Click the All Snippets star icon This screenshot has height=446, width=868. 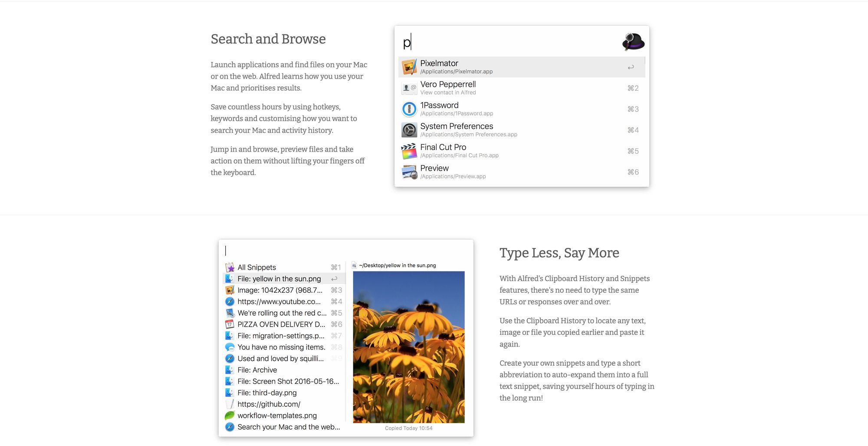pos(230,268)
